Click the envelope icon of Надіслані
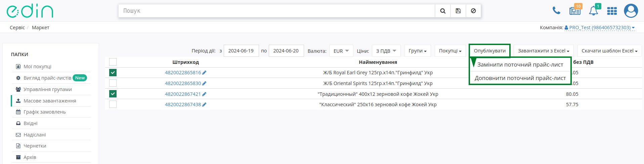The height and width of the screenshot is (164, 644). [18, 135]
